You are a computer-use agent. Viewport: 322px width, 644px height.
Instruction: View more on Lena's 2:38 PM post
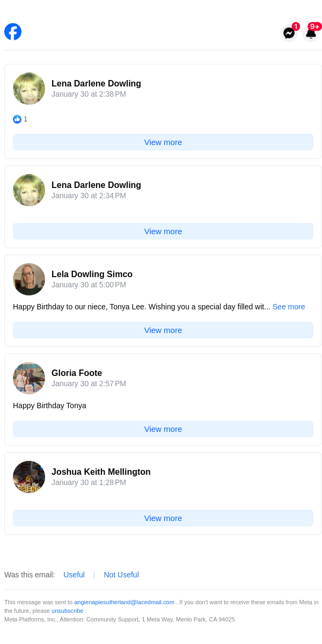[163, 142]
